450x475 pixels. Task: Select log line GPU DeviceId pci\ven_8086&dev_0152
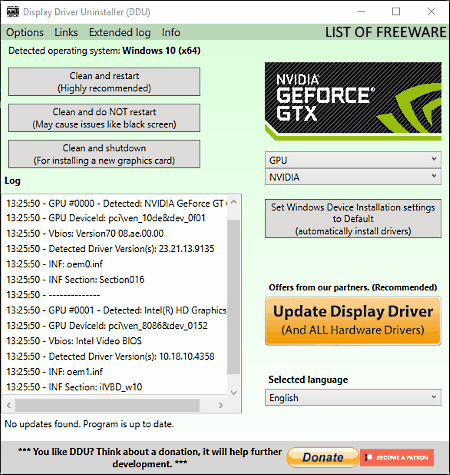pos(107,326)
